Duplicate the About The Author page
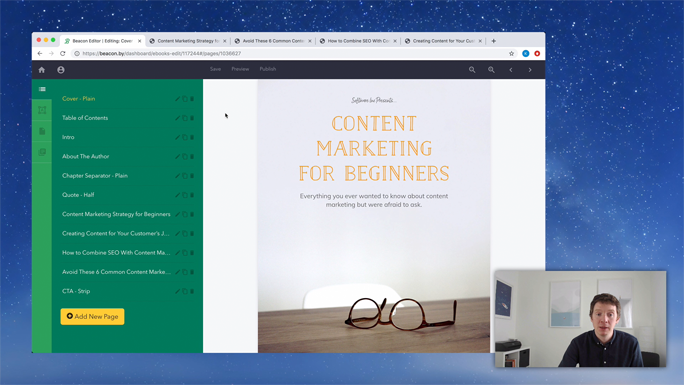The image size is (684, 385). tap(185, 157)
